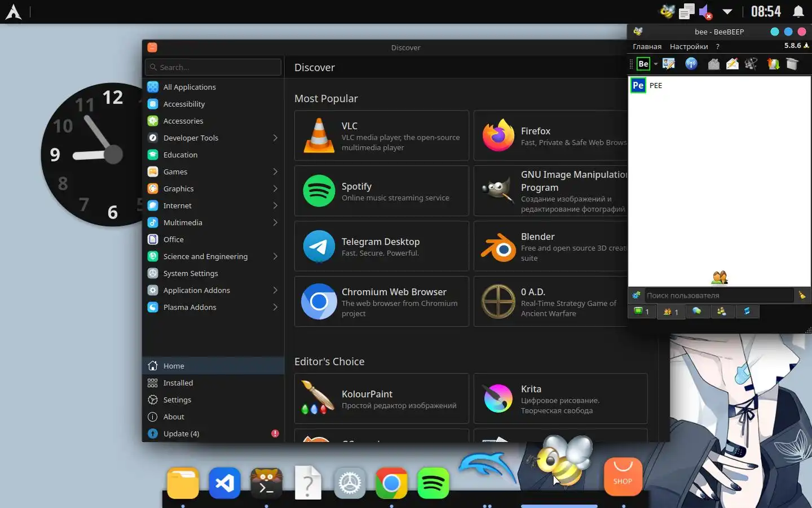Viewport: 812px width, 508px height.
Task: Open BeeBEEP edit profile icon
Action: coord(669,64)
